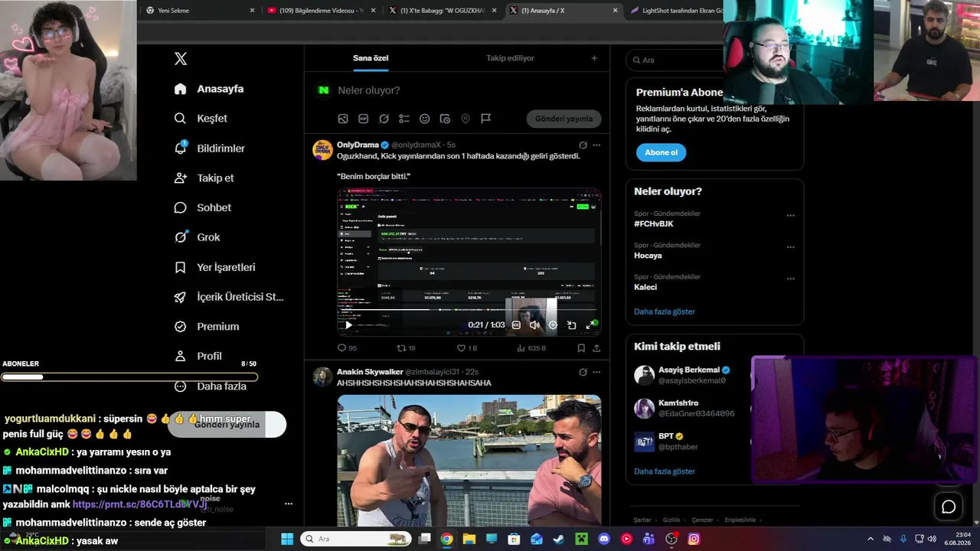
Task: Open Yer İşaretleri bookmarks in sidebar
Action: (x=214, y=267)
